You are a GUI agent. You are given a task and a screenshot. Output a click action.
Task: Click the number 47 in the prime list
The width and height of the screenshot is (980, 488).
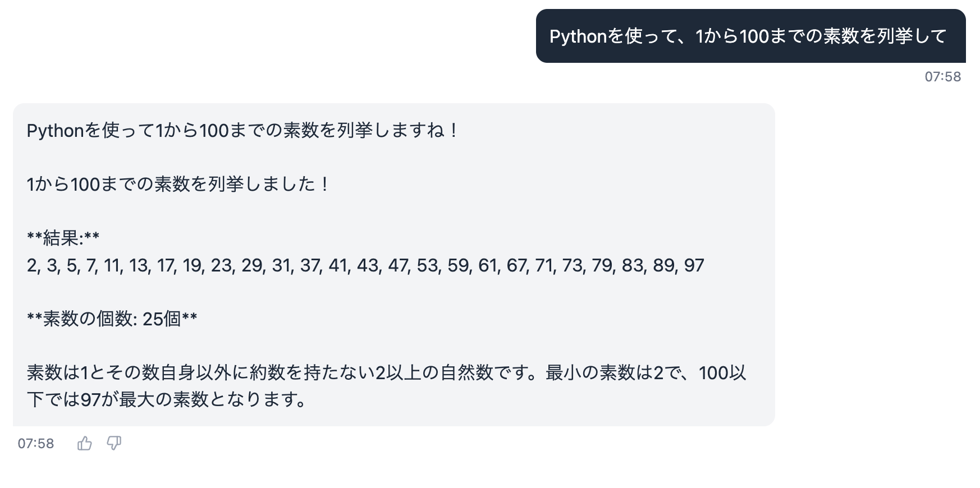click(398, 265)
